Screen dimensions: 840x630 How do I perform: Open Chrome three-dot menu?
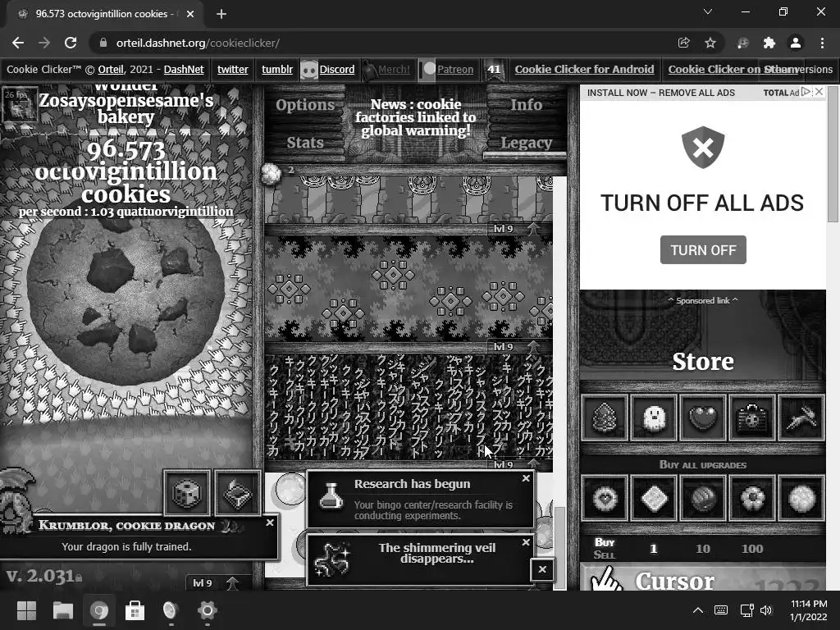pyautogui.click(x=822, y=43)
